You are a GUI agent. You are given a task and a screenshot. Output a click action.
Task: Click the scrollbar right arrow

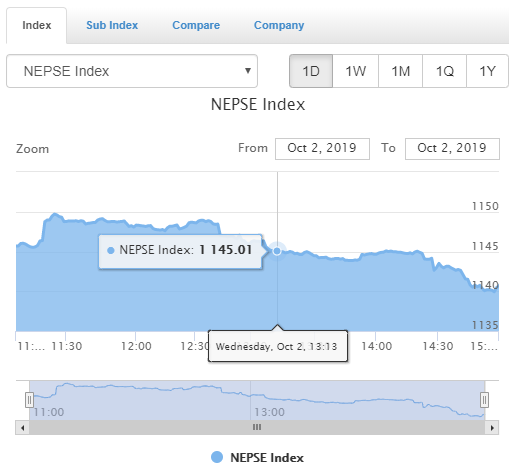492,428
